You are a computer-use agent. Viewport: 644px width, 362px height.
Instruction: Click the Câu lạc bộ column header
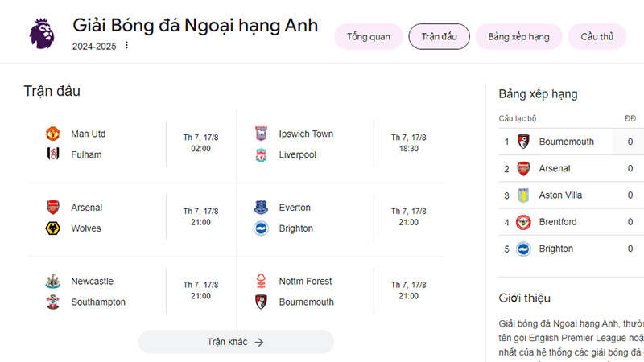(518, 118)
